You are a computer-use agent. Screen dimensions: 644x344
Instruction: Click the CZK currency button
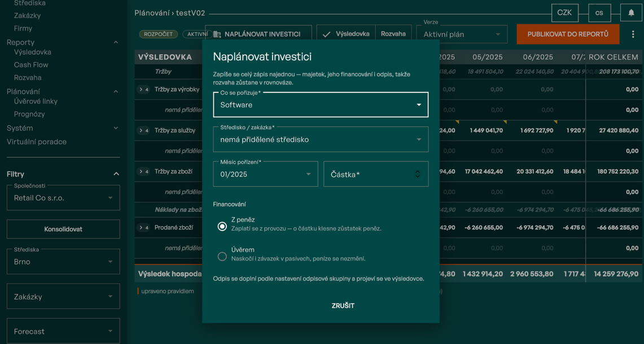565,13
